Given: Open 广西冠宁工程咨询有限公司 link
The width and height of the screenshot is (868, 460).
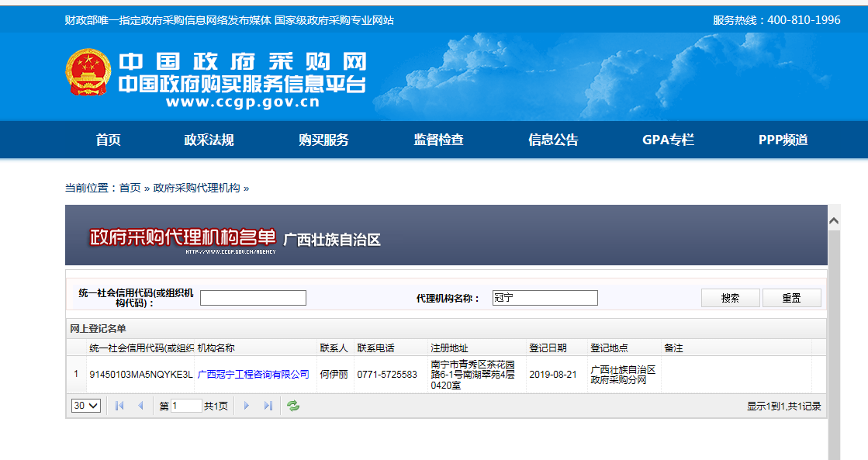Looking at the screenshot, I should point(253,374).
